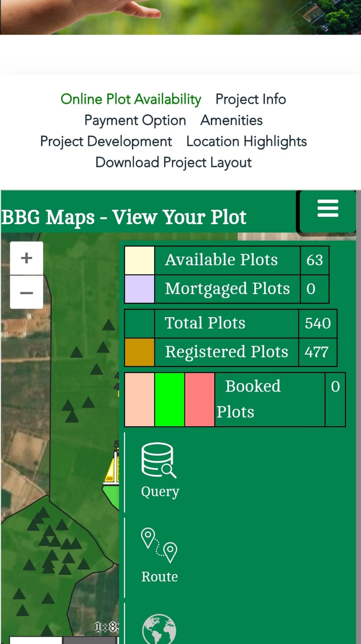The image size is (361, 644).
Task: Open Payment Option section
Action: click(x=135, y=120)
